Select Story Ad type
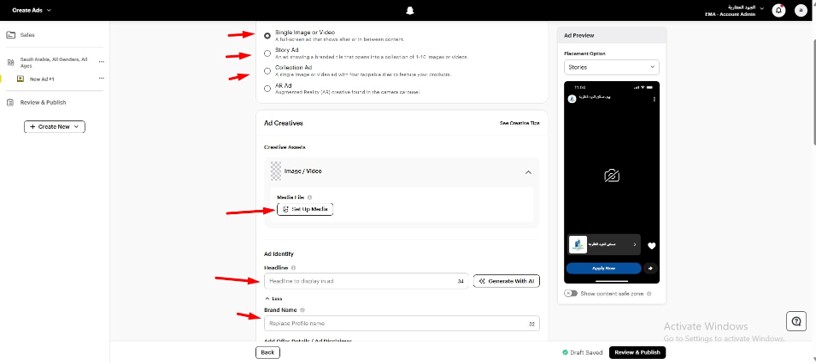Screen dimensions: 816x363 click(x=267, y=53)
